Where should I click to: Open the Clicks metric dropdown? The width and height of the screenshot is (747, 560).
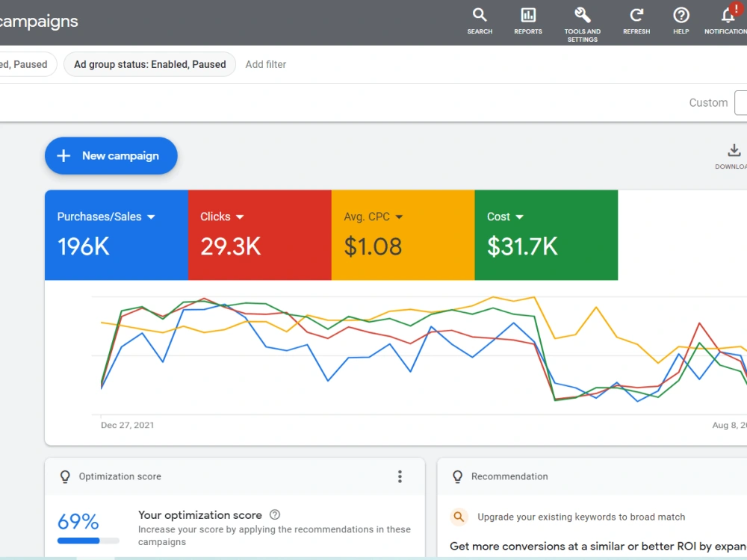tap(222, 217)
